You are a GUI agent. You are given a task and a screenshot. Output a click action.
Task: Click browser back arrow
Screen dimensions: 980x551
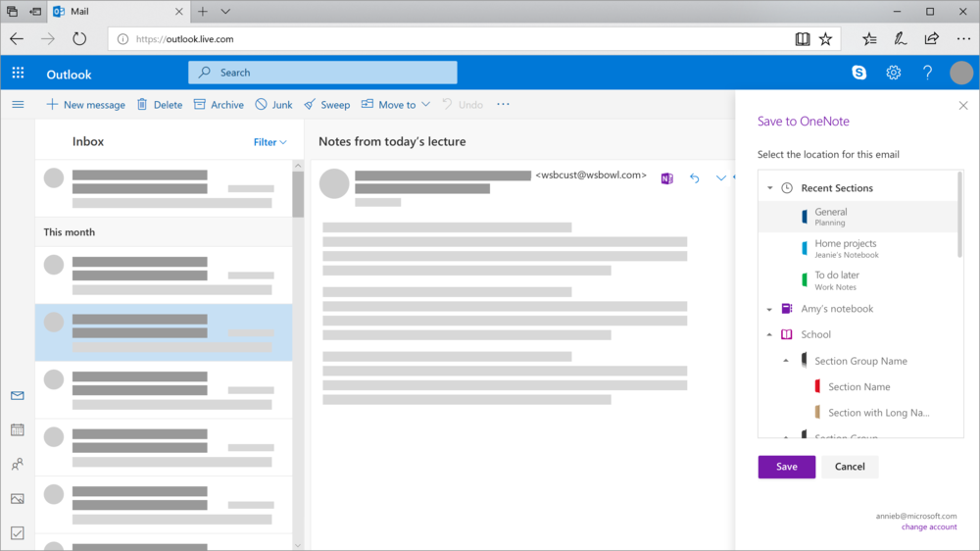point(17,39)
